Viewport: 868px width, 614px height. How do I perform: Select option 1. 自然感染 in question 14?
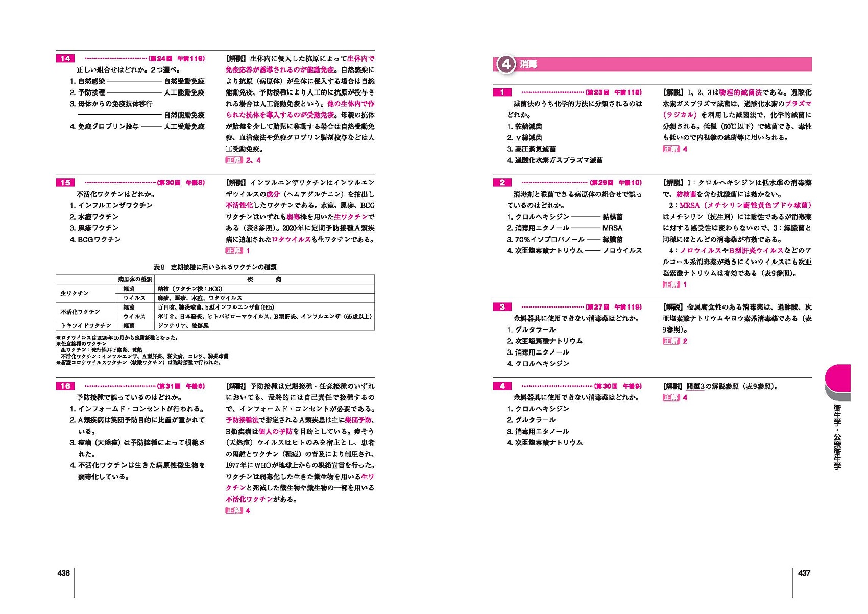pyautogui.click(x=137, y=81)
